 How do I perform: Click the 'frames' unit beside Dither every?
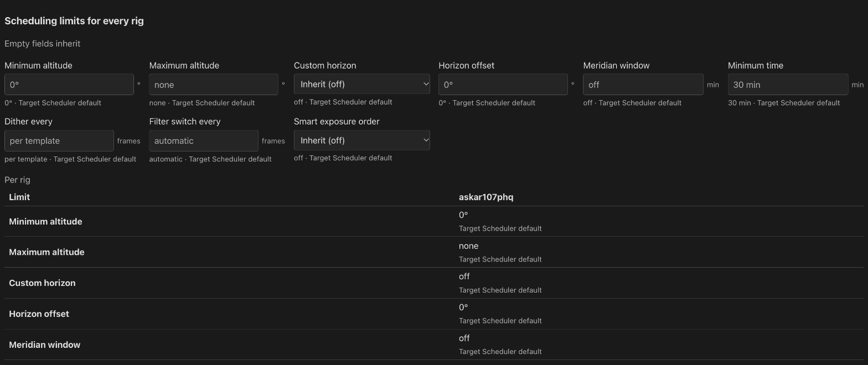(128, 141)
